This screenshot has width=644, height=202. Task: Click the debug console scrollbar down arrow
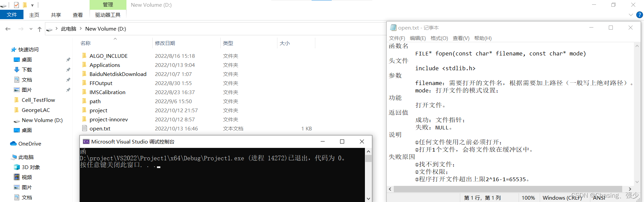[x=368, y=199]
